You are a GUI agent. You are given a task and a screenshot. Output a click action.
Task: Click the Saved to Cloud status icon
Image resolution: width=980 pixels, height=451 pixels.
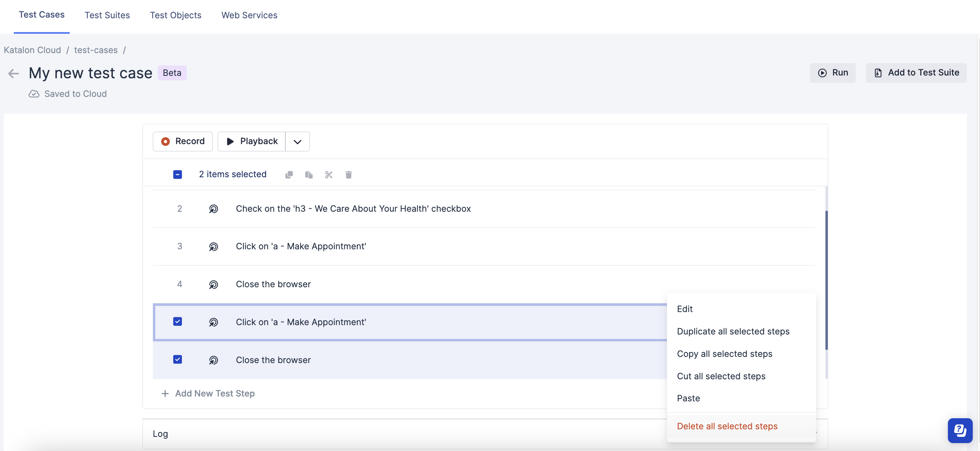pyautogui.click(x=34, y=93)
